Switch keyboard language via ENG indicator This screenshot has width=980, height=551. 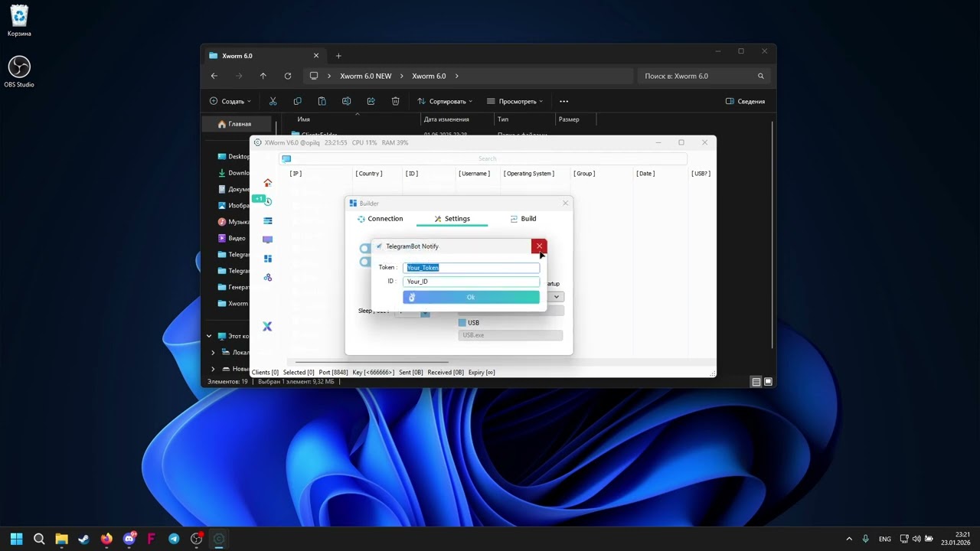[885, 539]
